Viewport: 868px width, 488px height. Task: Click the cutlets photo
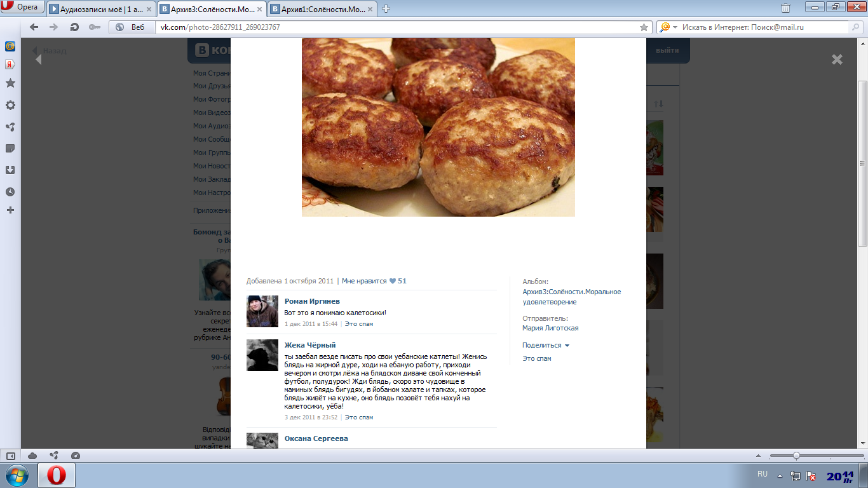438,127
